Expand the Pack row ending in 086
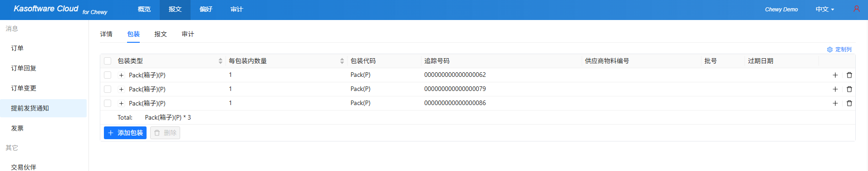 [121, 103]
